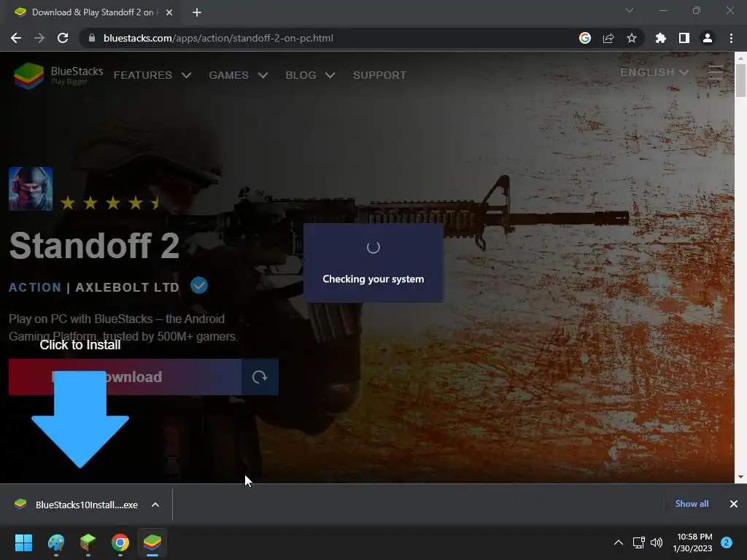This screenshot has width=747, height=560.
Task: View site info via the padlock icon
Action: click(92, 38)
